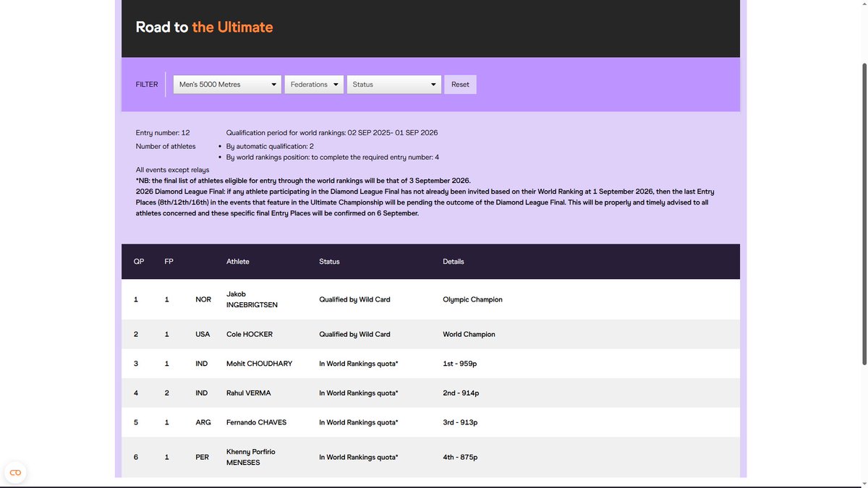Click the Olympic Champion detail

pyautogui.click(x=472, y=299)
